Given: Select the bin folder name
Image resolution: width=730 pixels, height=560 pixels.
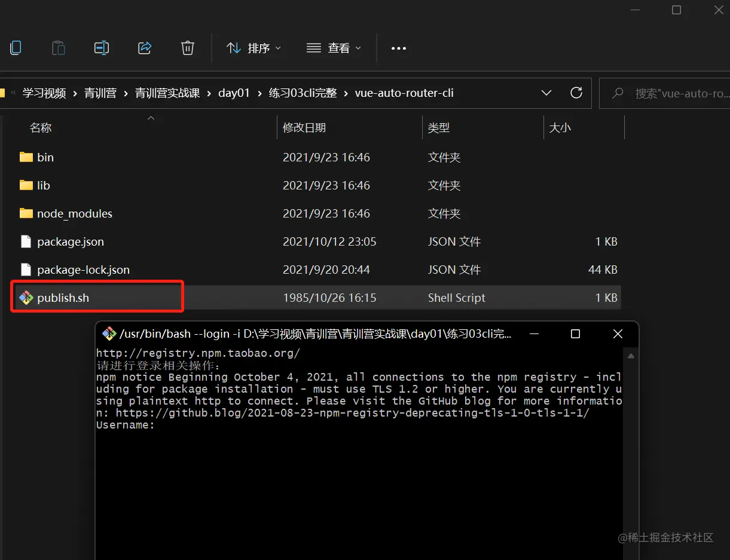Looking at the screenshot, I should 45,157.
